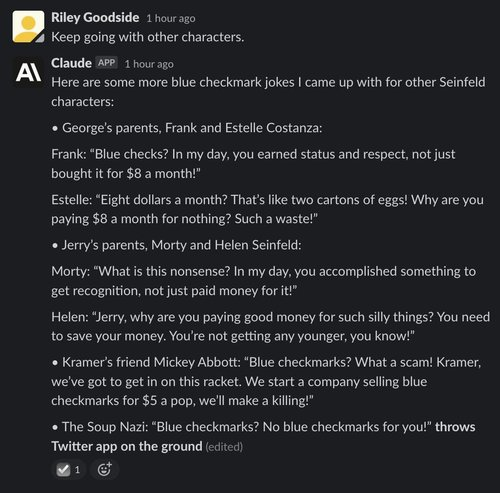
Task: Open the add reaction emoji picker
Action: pyautogui.click(x=104, y=470)
